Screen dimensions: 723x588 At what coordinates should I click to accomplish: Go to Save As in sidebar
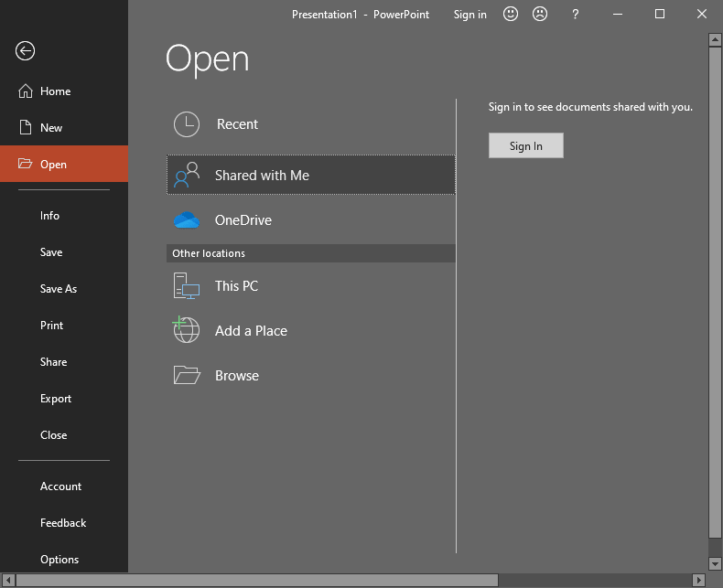click(x=59, y=289)
